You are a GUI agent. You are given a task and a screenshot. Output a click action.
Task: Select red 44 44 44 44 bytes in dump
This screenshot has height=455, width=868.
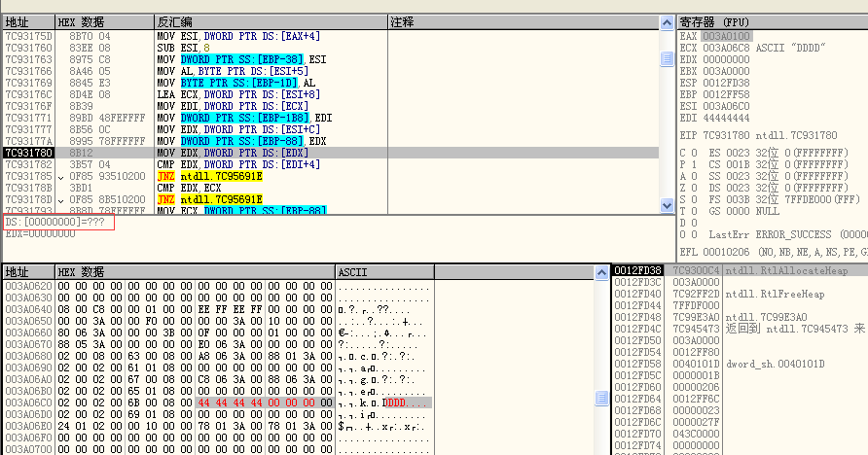click(229, 402)
